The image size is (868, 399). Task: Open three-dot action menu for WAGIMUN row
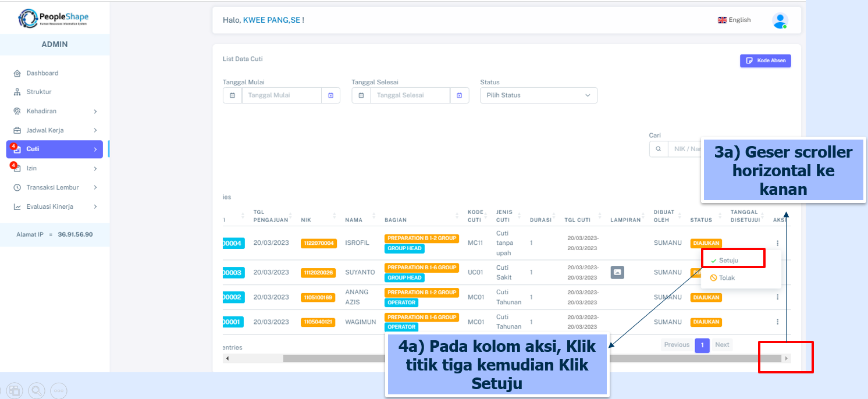click(x=777, y=322)
